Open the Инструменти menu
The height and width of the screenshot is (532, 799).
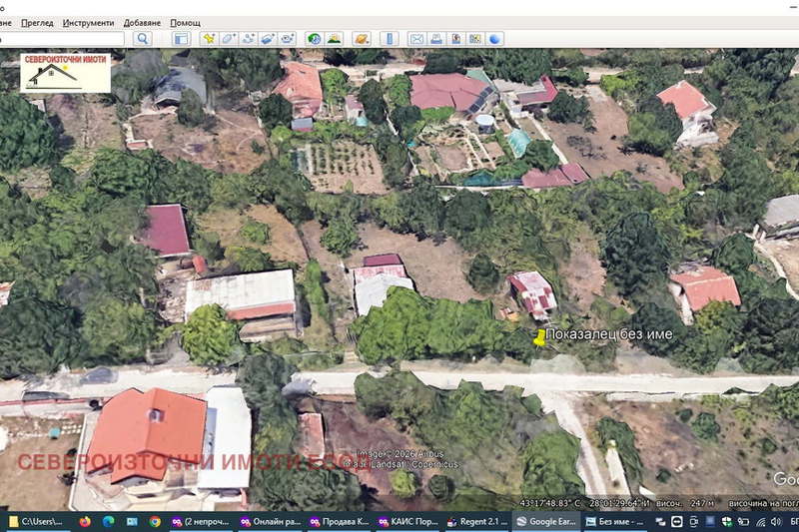click(88, 23)
